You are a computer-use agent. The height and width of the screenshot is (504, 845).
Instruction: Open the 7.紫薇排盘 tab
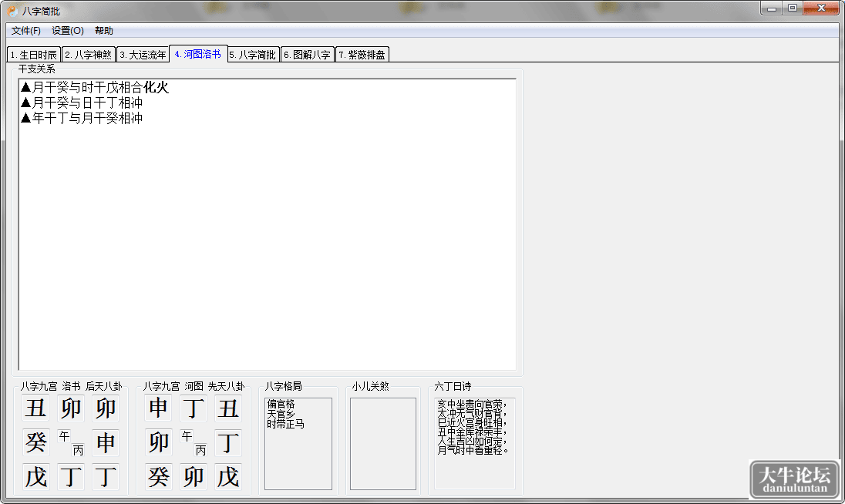pyautogui.click(x=362, y=55)
